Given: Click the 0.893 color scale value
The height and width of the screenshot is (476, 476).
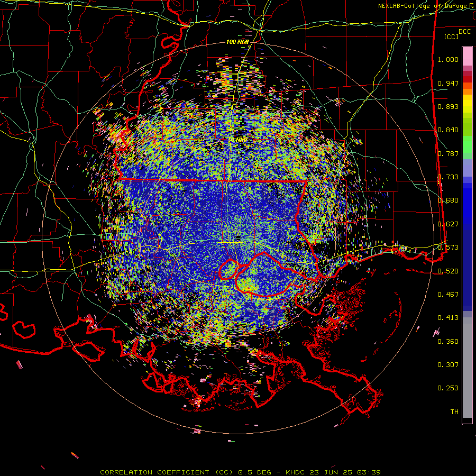Looking at the screenshot, I should (448, 106).
